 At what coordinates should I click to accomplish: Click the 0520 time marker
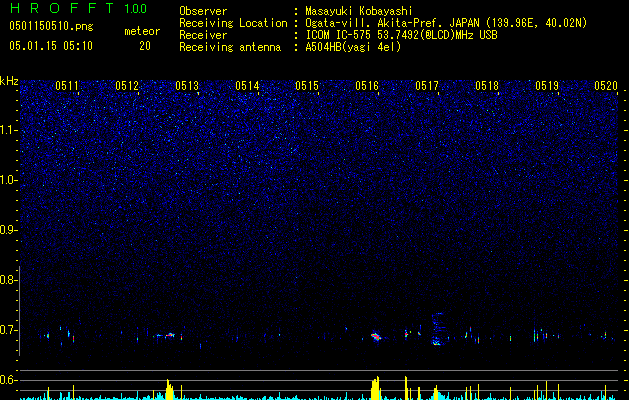[x=606, y=86]
